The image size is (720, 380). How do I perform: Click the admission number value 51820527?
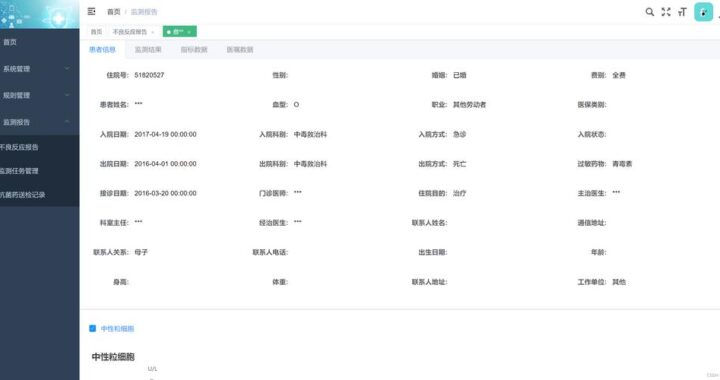tap(149, 75)
